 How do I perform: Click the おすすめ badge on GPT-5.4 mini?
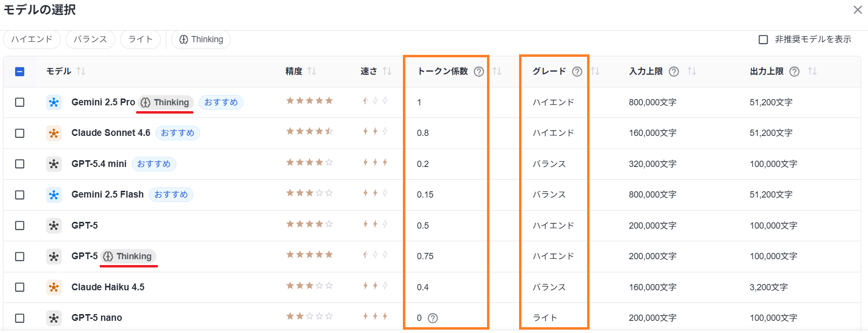coord(154,164)
